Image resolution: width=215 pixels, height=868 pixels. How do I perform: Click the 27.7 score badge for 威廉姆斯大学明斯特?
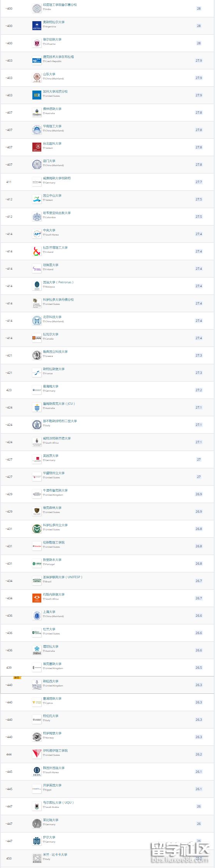[x=198, y=182]
